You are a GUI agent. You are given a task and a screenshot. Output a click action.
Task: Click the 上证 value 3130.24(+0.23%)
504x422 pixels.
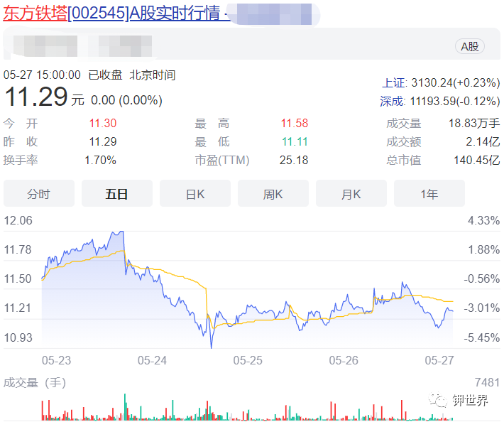(x=456, y=83)
